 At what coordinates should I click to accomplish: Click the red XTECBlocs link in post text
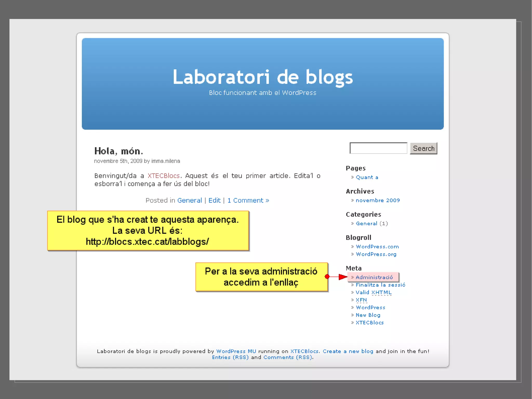pos(164,176)
